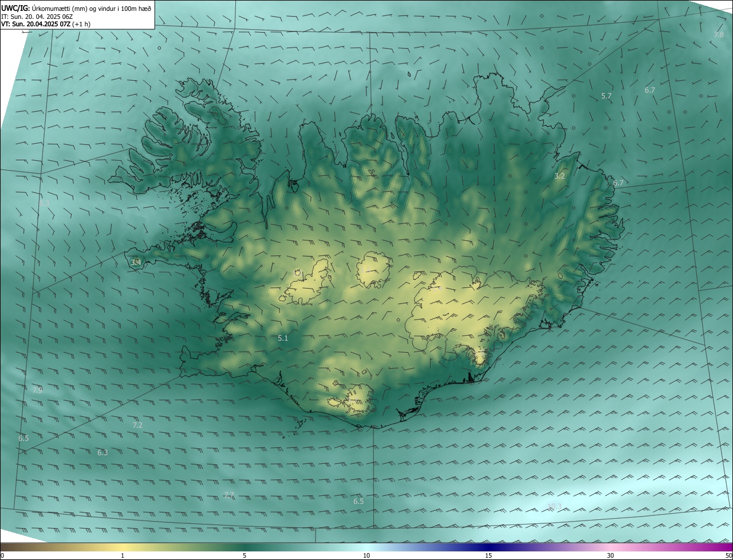
Task: Click the 7.8 value label on the map
Action: pos(719,35)
